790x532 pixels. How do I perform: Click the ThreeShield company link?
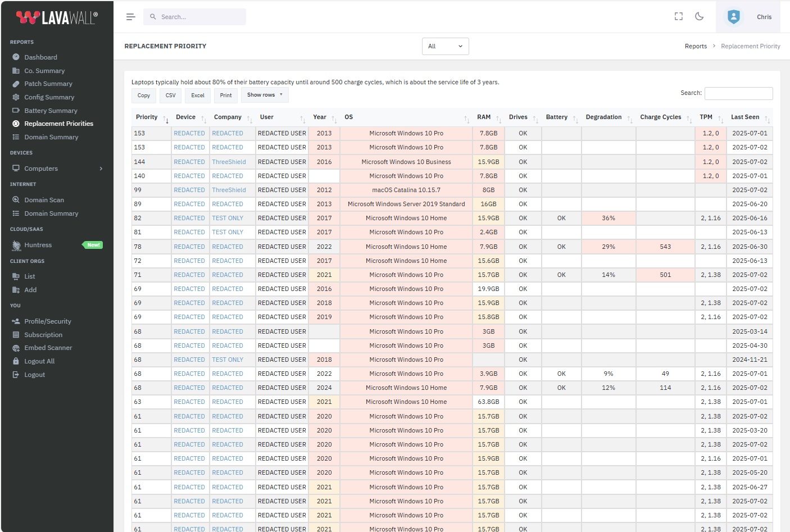[229, 162]
